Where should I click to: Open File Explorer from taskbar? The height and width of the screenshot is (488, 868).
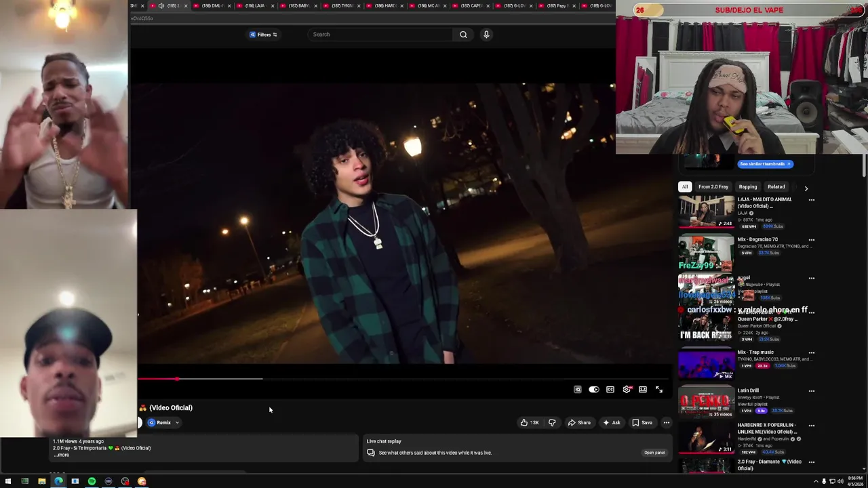[x=41, y=481]
